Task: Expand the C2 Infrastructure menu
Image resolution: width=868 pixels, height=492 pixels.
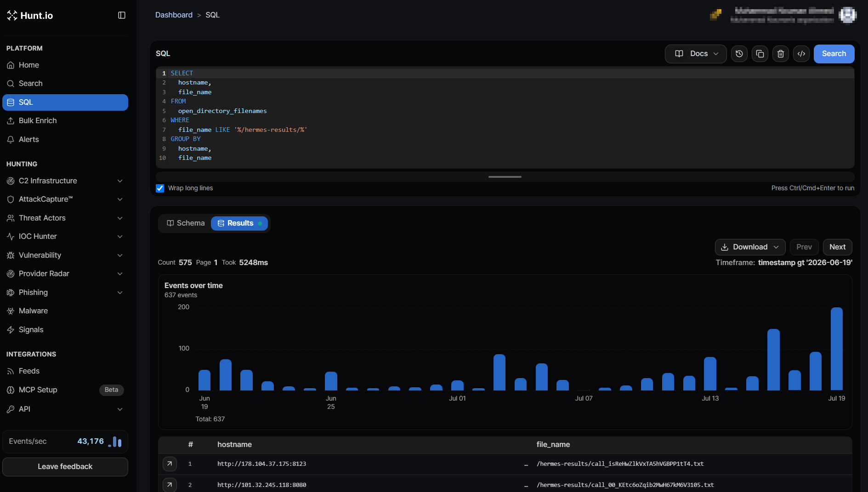Action: click(65, 181)
